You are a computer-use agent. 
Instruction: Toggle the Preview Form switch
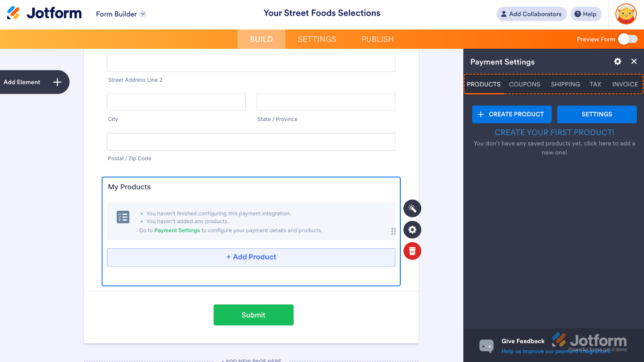628,39
